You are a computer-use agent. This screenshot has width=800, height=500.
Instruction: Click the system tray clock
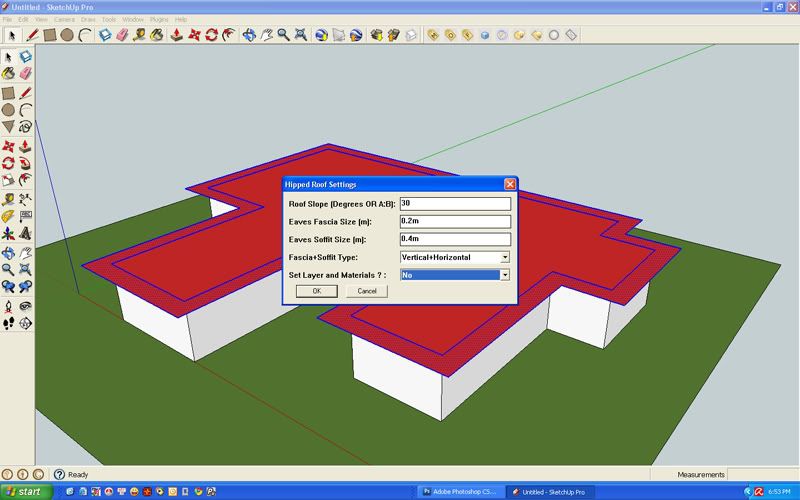click(x=779, y=492)
